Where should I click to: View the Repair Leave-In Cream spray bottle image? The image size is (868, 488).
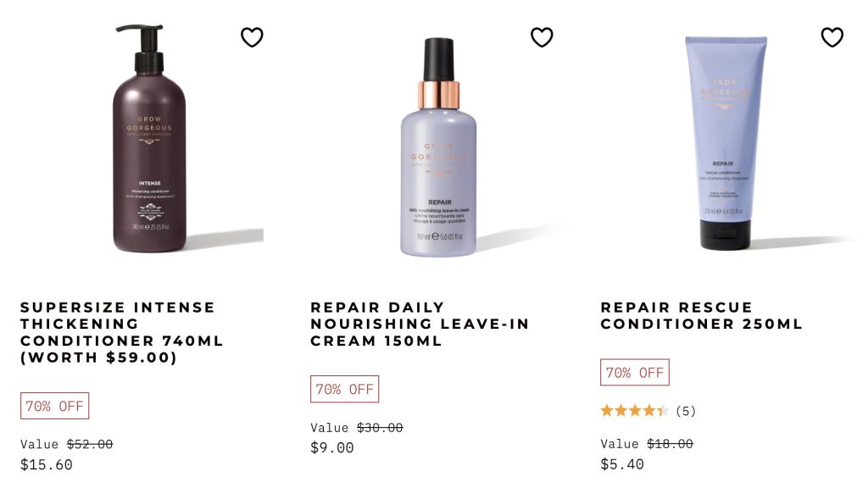[438, 147]
